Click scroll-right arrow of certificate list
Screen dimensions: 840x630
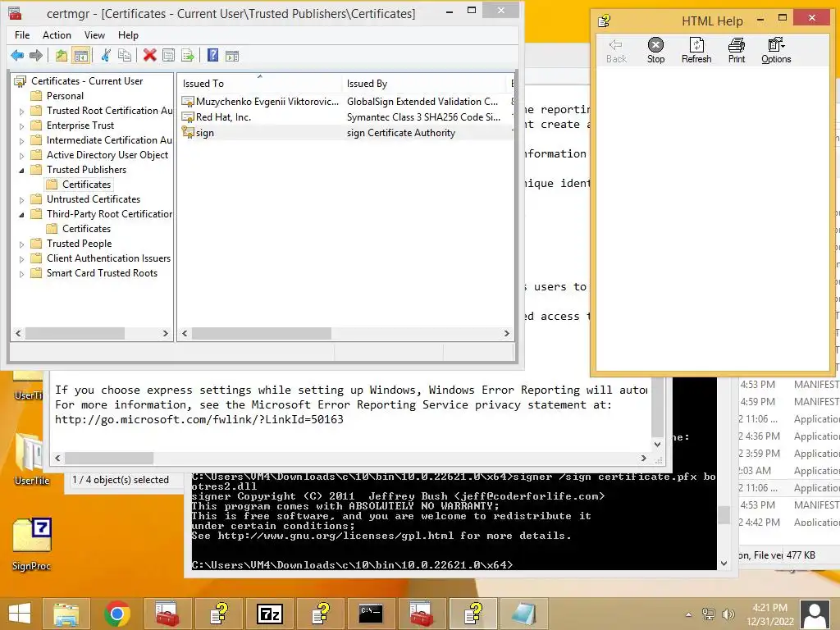tap(506, 333)
